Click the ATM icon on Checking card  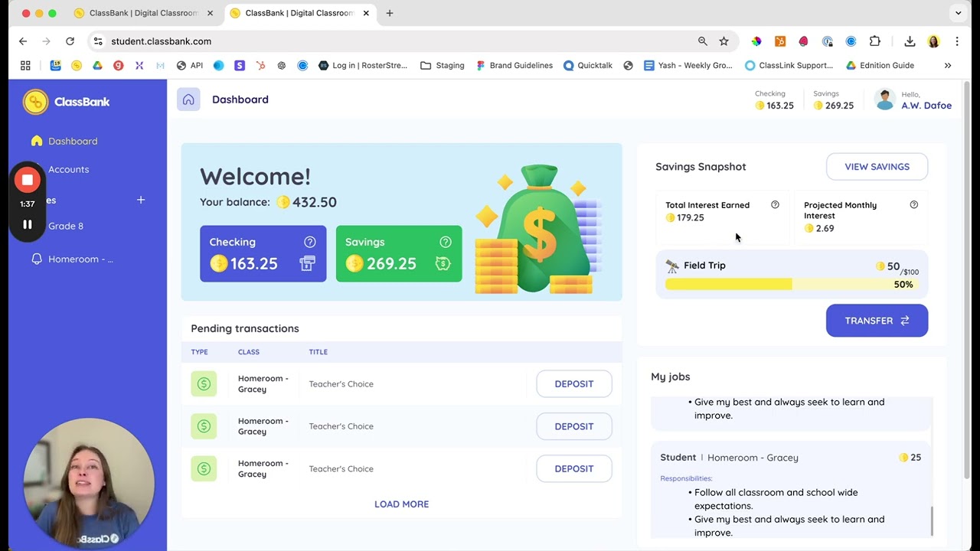click(307, 264)
